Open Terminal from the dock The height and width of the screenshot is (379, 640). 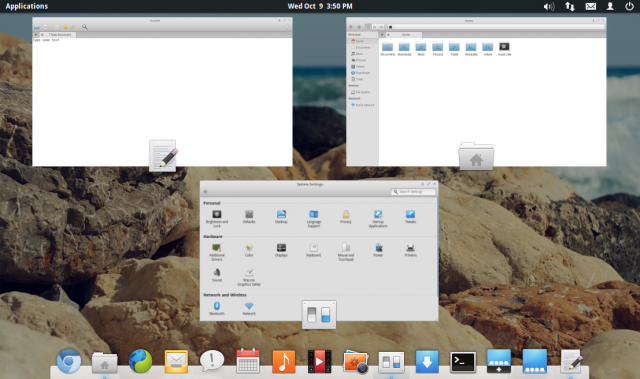[x=463, y=362]
